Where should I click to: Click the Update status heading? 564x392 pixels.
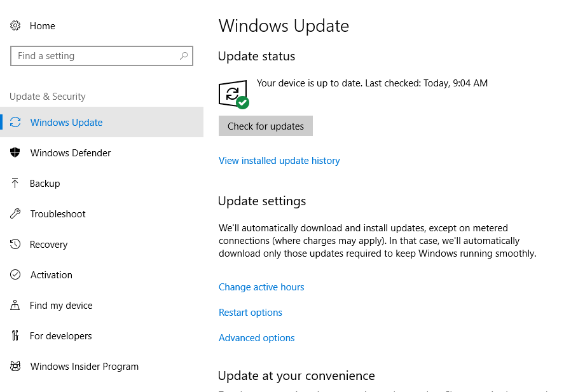pyautogui.click(x=256, y=56)
